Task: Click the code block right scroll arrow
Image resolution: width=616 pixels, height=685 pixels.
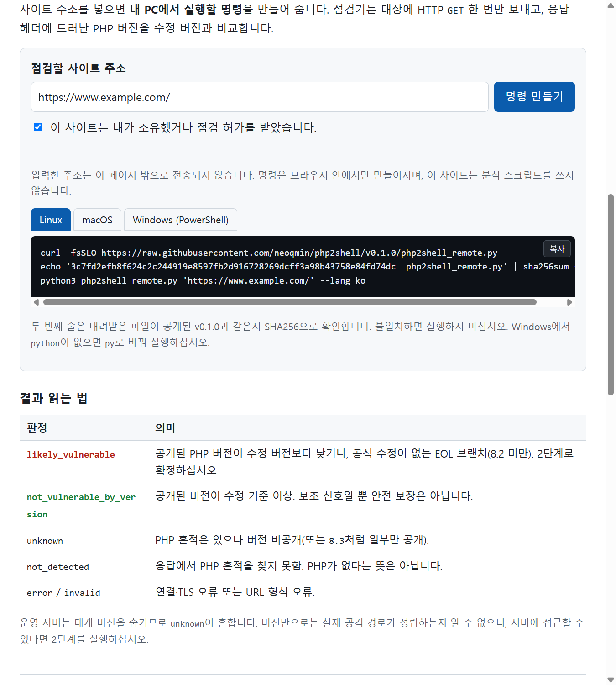Action: pyautogui.click(x=569, y=302)
